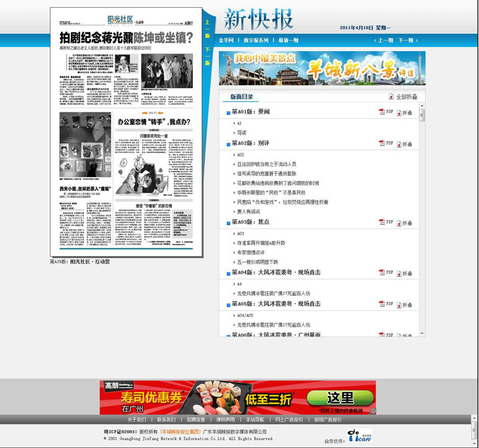Screen dimensions: 479x448
Task: Go to the next page with 下一版
Action: tap(207, 56)
